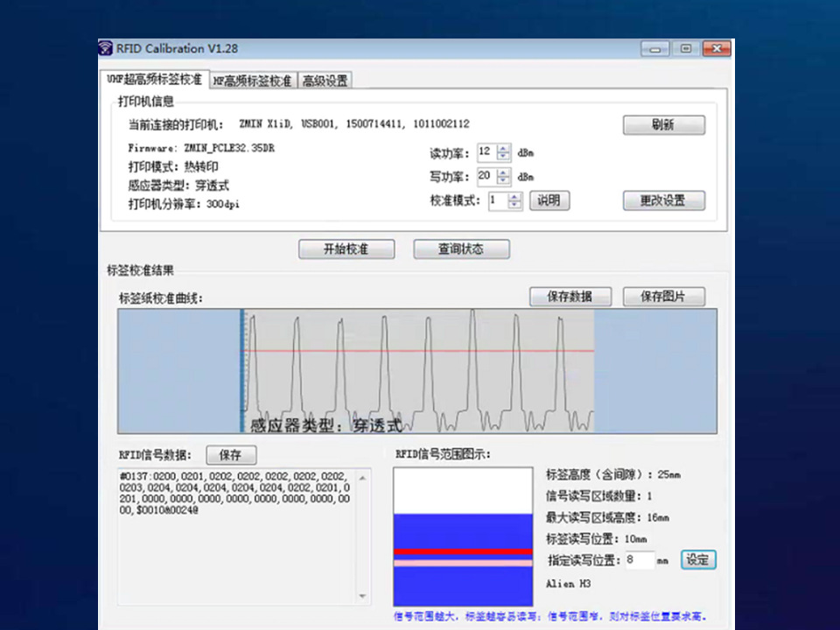The image size is (840, 630).
Task: Switch to the HF高频标签校准 tab
Action: tap(253, 80)
